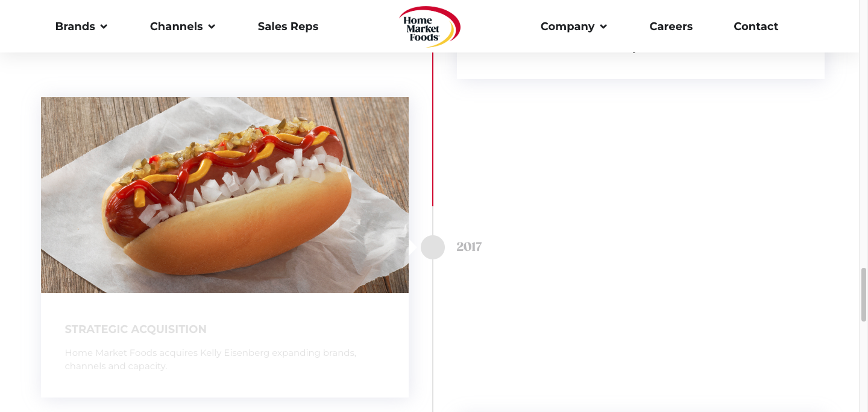Click the timeline card pointer arrow
868x412 pixels.
(x=412, y=247)
